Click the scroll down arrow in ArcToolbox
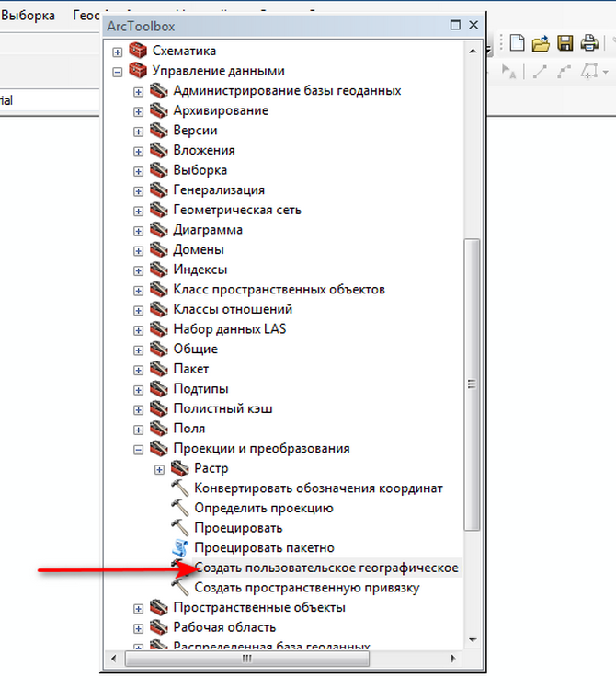 473,640
